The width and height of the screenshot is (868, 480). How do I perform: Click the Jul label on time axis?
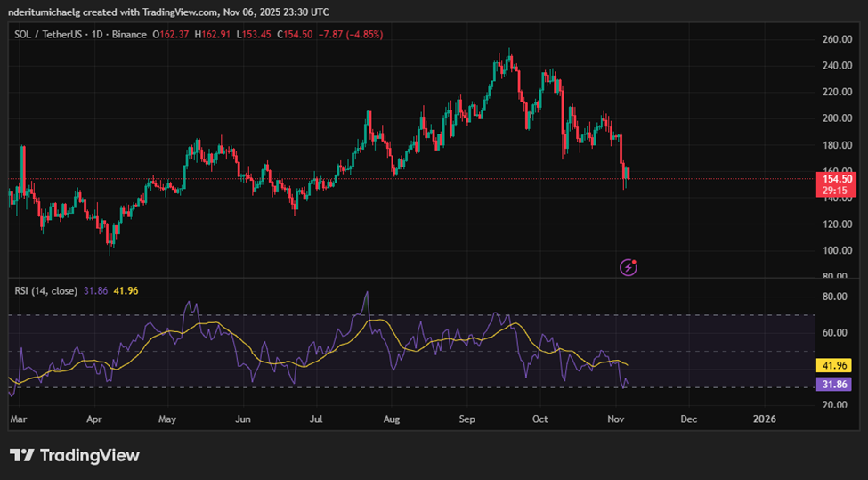coord(316,417)
